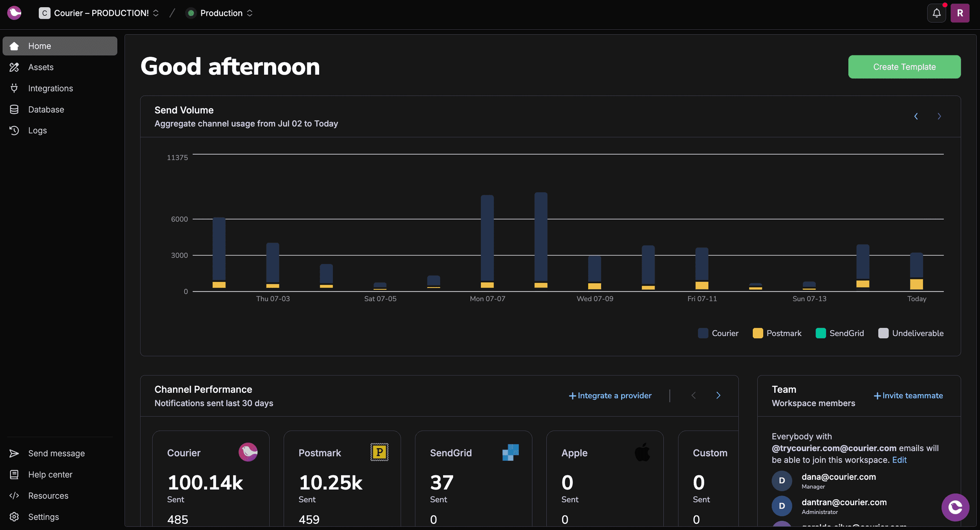The height and width of the screenshot is (530, 980).
Task: Click the Apple provider logo
Action: 642,452
